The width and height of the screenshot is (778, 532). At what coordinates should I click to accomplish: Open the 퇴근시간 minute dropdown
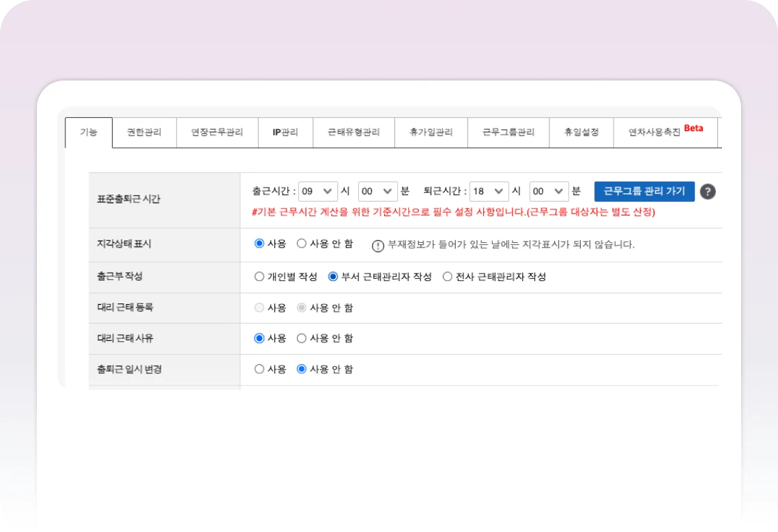[549, 191]
